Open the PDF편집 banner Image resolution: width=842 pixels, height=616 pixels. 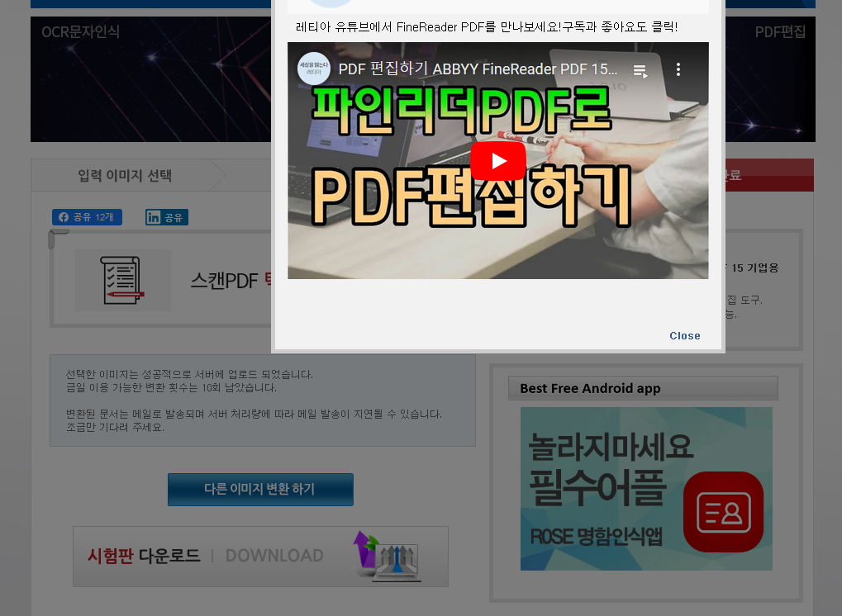[x=770, y=79]
